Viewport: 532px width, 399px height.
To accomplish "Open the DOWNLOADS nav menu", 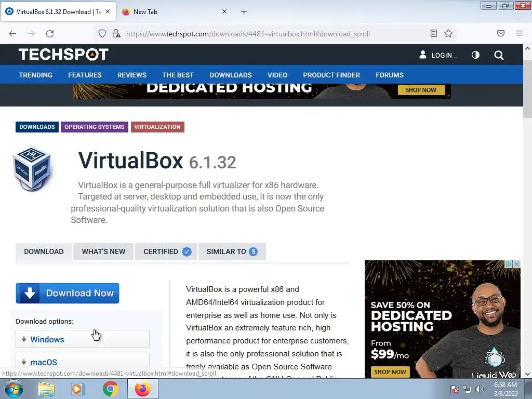I will 231,75.
